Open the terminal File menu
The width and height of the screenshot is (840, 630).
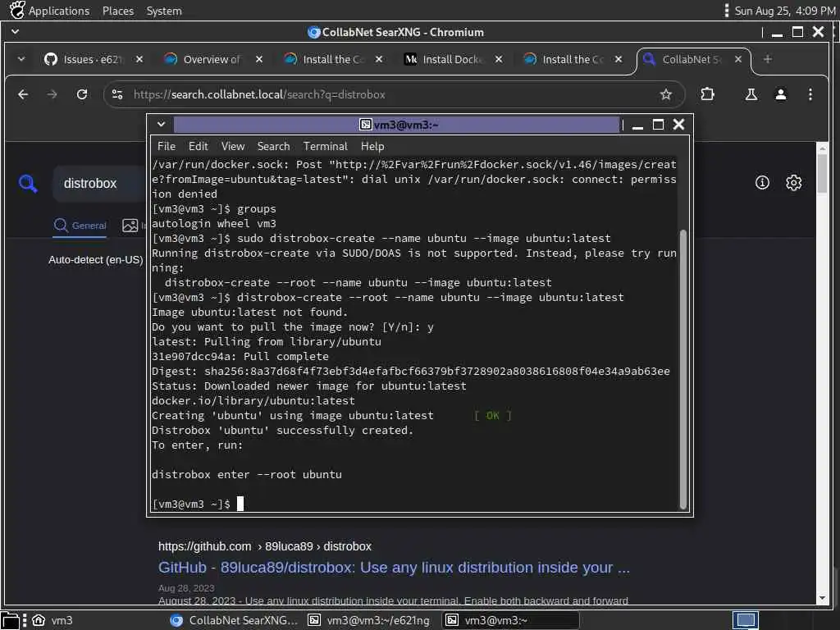pyautogui.click(x=166, y=146)
